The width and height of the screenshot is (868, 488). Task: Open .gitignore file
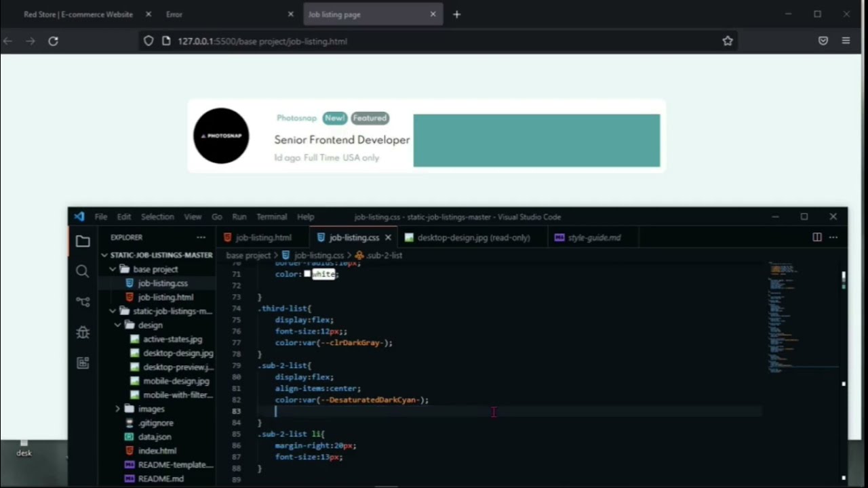coord(156,423)
